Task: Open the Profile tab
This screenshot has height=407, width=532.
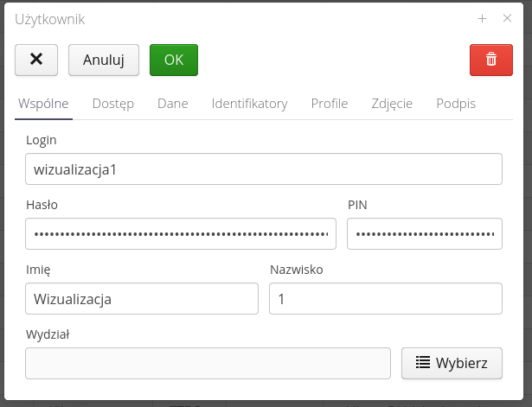Action: point(330,104)
